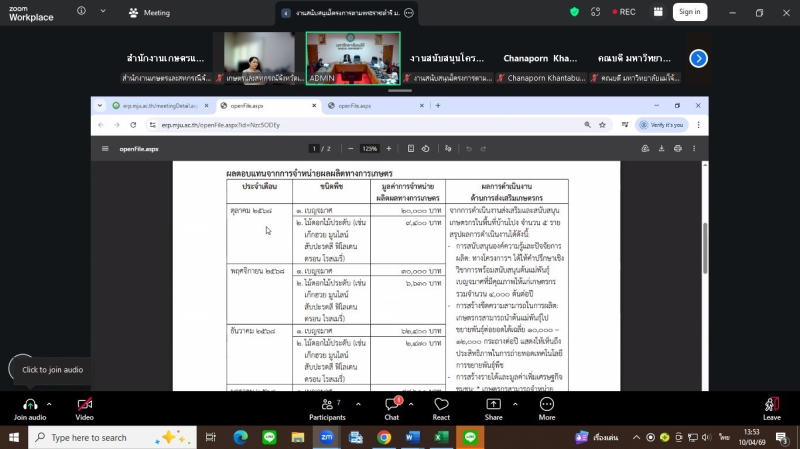Click the Sign in button
Viewport: 800px width, 449px height.
coord(688,12)
